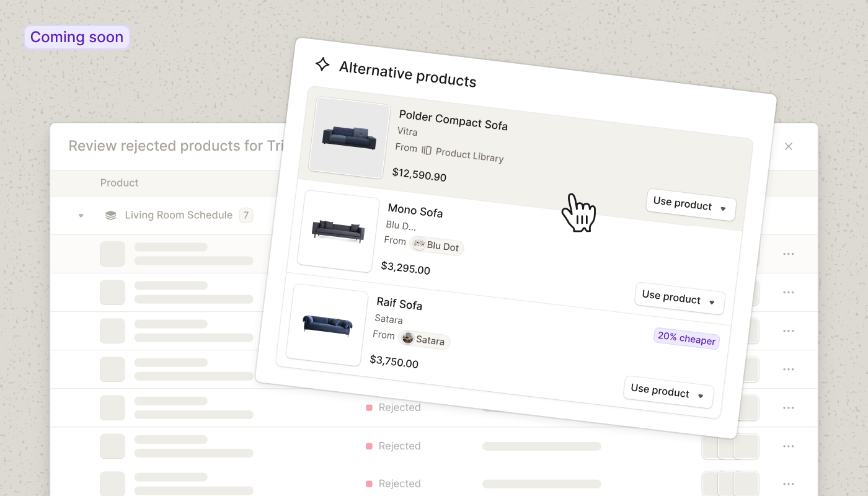
Task: Click the Polder Compact Sofa title
Action: (x=453, y=120)
